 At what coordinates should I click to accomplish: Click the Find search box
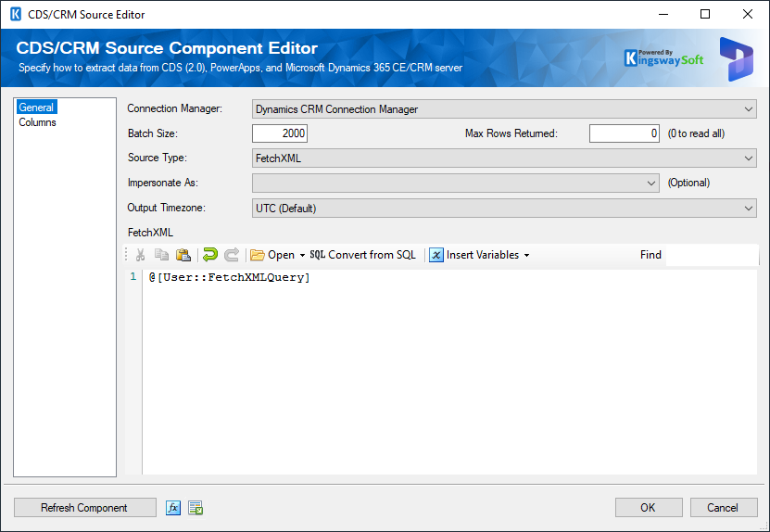pyautogui.click(x=712, y=255)
